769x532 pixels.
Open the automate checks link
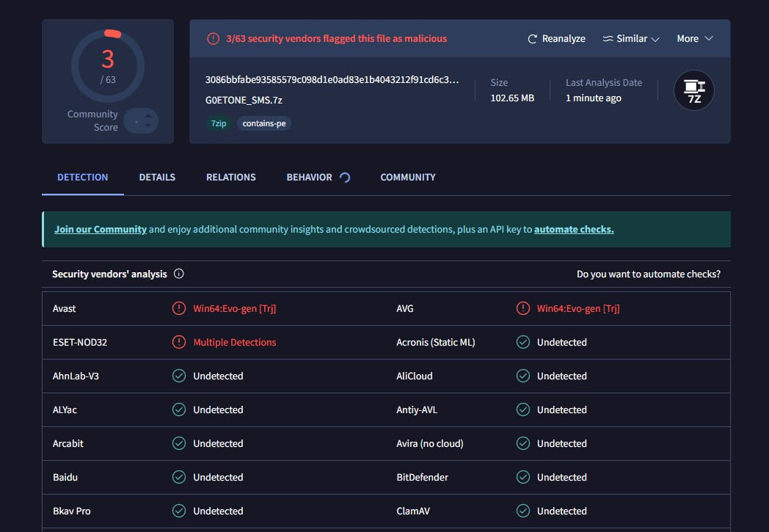(x=574, y=229)
